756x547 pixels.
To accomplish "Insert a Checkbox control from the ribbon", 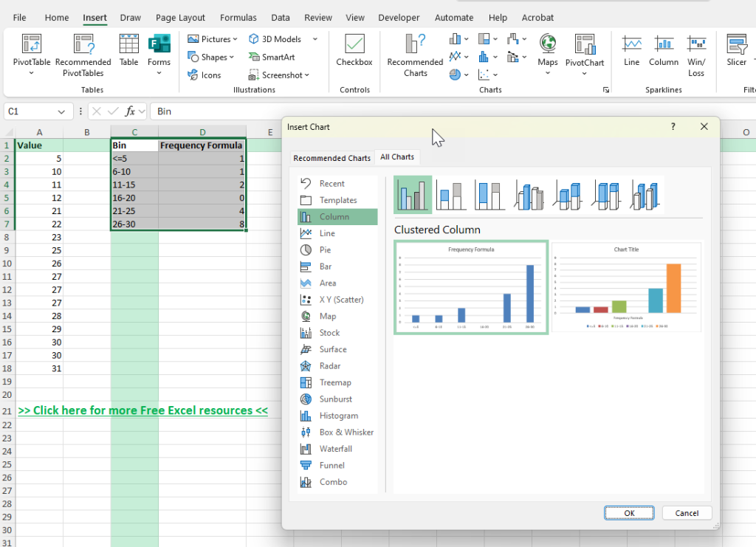I will [x=354, y=52].
